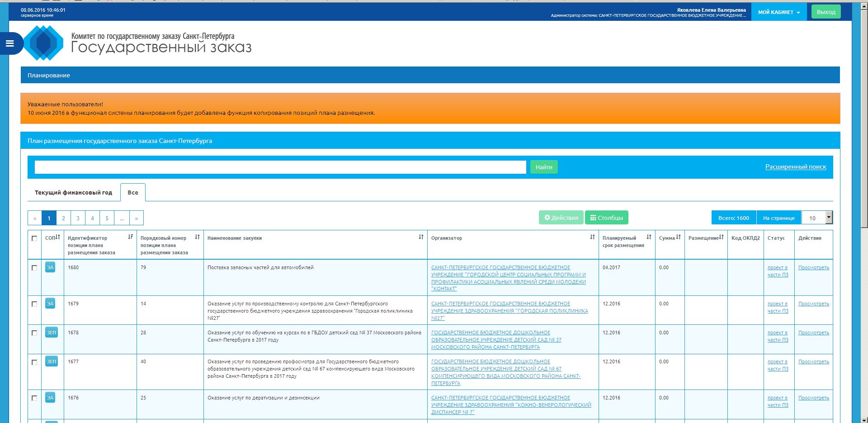
Task: Click the ЭА badge in row 1676
Action: tap(50, 398)
